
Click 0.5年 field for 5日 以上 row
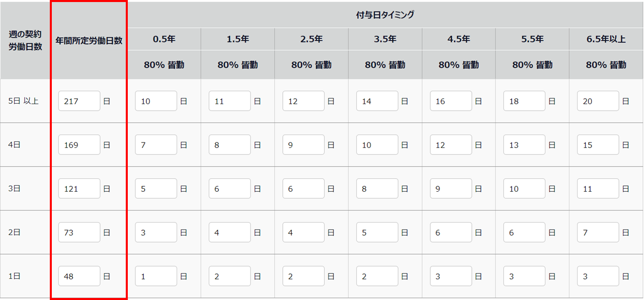pos(156,101)
